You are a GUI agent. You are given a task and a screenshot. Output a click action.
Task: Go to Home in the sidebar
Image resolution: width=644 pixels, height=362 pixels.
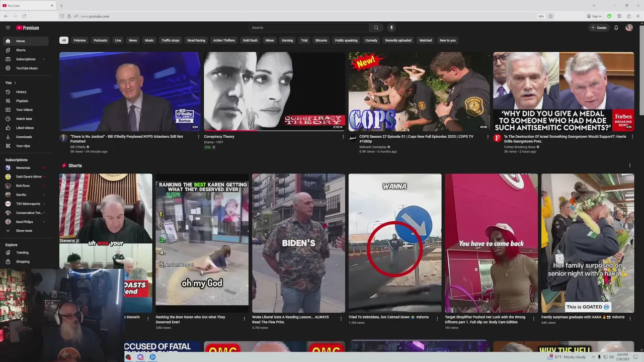point(26,41)
